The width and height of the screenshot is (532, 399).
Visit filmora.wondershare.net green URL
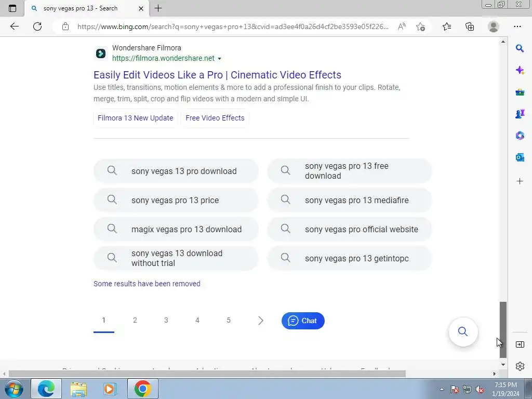(x=163, y=58)
